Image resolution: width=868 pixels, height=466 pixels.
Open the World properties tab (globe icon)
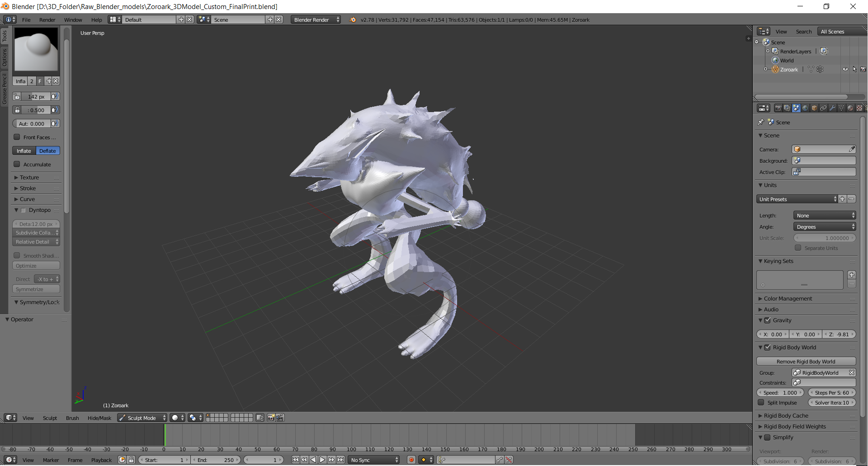tap(805, 108)
